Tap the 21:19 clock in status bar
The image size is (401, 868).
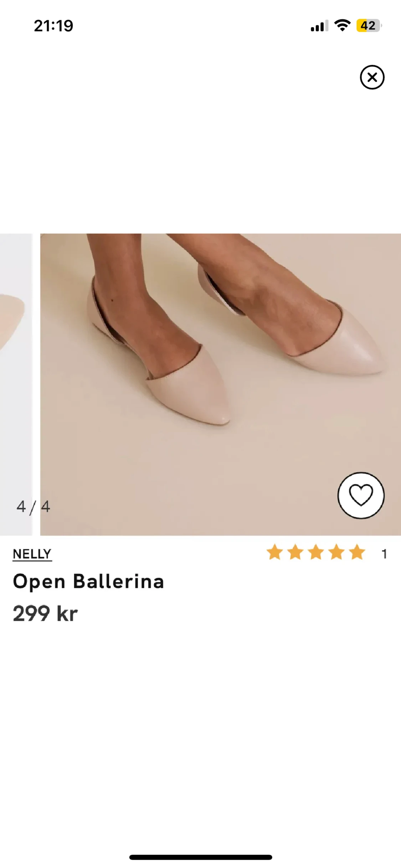(53, 26)
